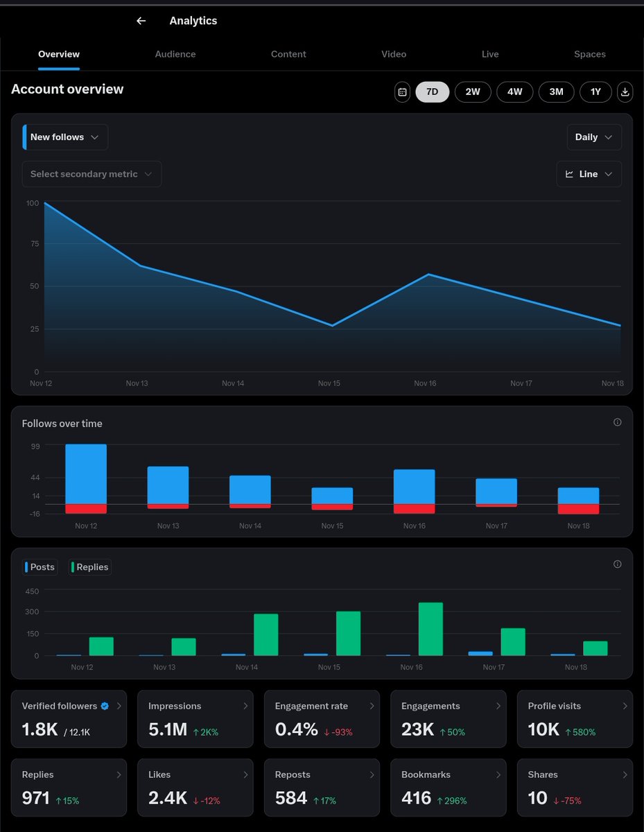Expand the Daily frequency dropdown
The width and height of the screenshot is (644, 832).
[x=593, y=137]
